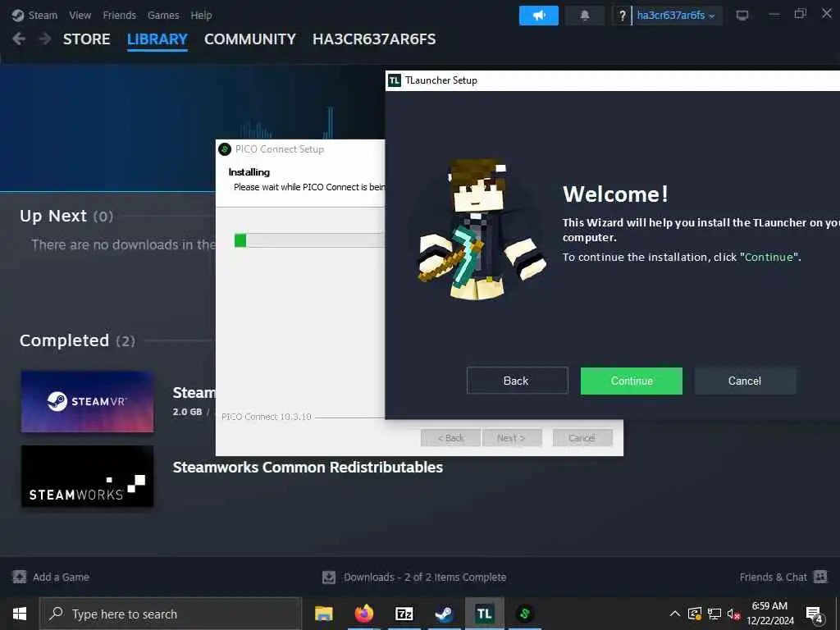
Task: Open the Help menu in Steam
Action: pyautogui.click(x=202, y=15)
